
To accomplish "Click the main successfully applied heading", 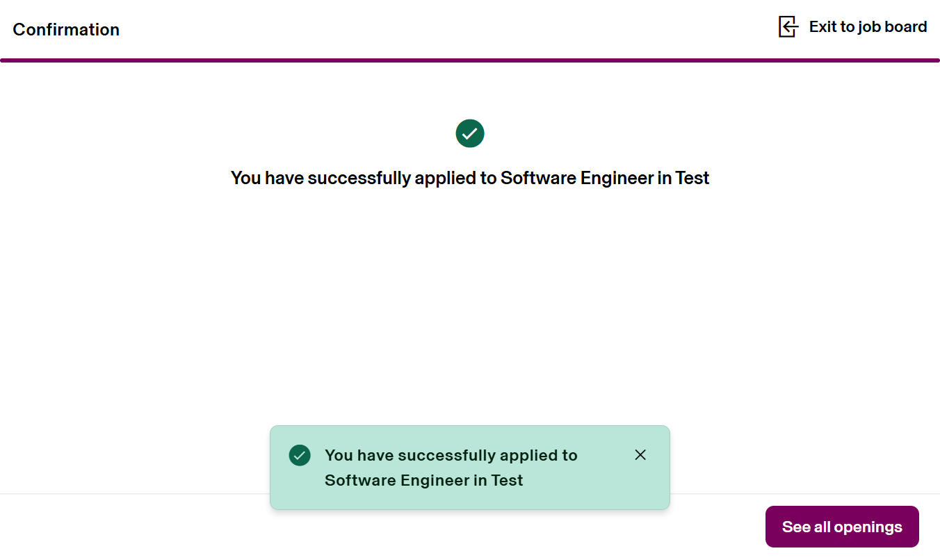I will pos(470,178).
